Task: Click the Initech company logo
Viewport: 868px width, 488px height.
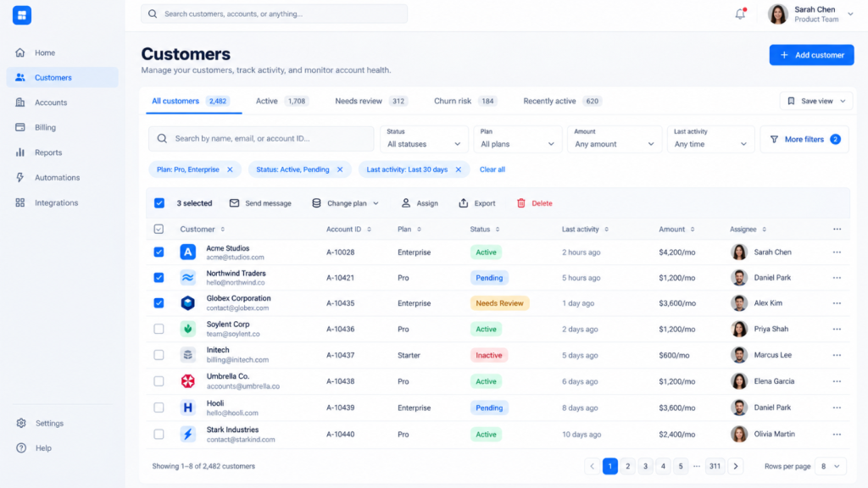Action: pyautogui.click(x=187, y=355)
